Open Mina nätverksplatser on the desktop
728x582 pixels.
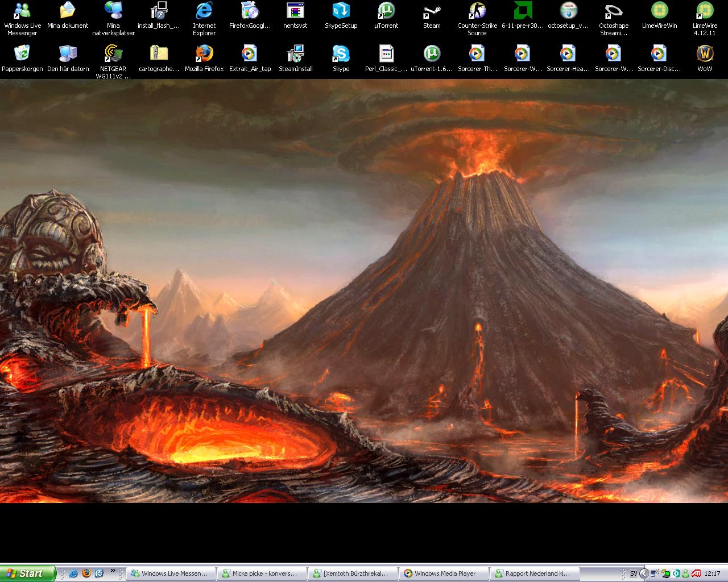point(113,18)
